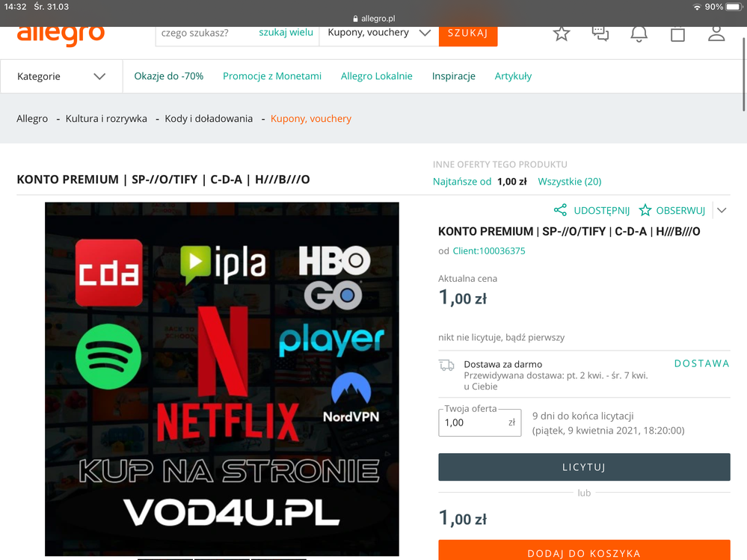Screen dimensions: 747x560
Task: Tap the battery indicator icon
Action: click(x=734, y=7)
